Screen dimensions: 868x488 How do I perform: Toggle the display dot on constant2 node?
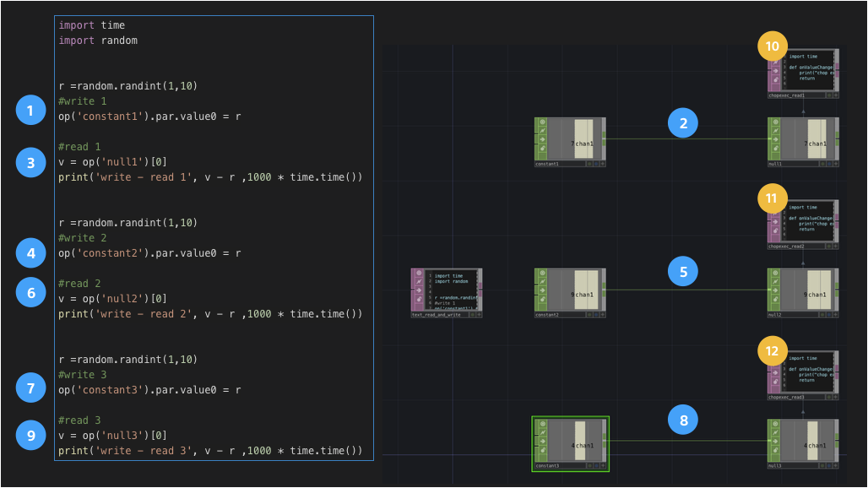pyautogui.click(x=595, y=314)
